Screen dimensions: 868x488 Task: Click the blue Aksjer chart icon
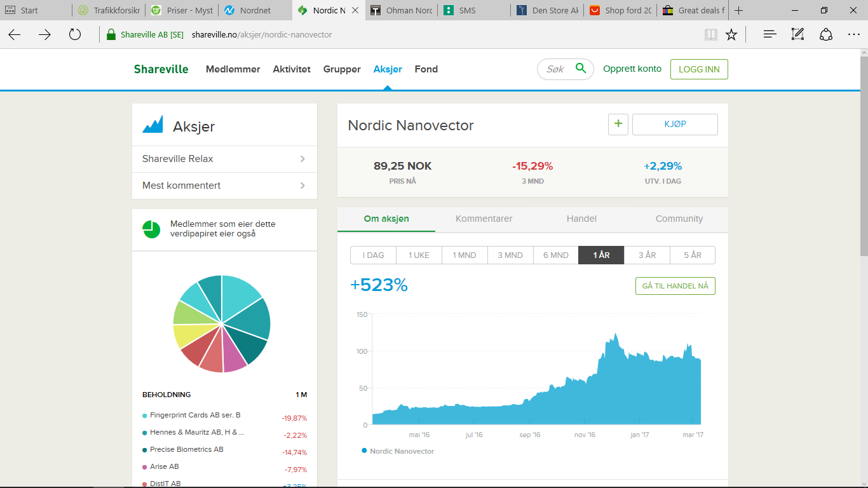tap(153, 125)
